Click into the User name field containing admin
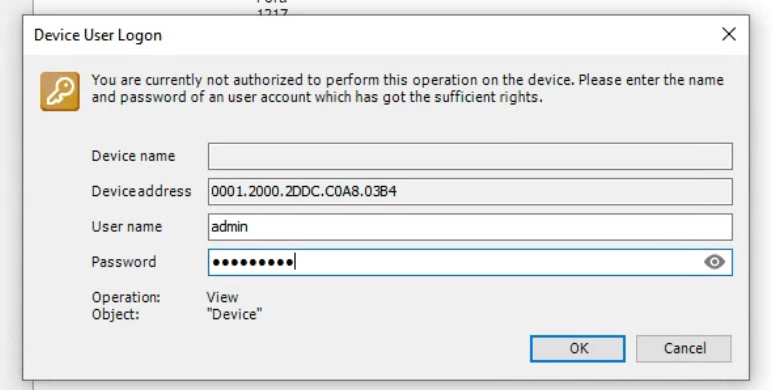Image resolution: width=772 pixels, height=390 pixels. (x=470, y=227)
